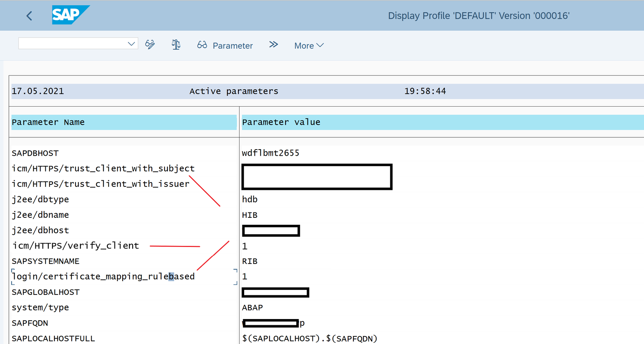Viewport: 644px width, 344px height.
Task: Select the SAPGLOBALHOST parameter
Action: 46,292
